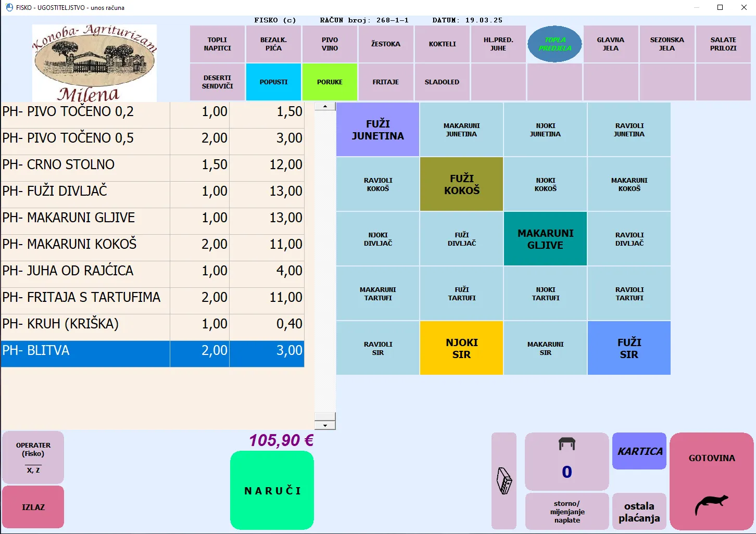The height and width of the screenshot is (534, 756).
Task: Choose KARTICA card payment
Action: tap(639, 451)
